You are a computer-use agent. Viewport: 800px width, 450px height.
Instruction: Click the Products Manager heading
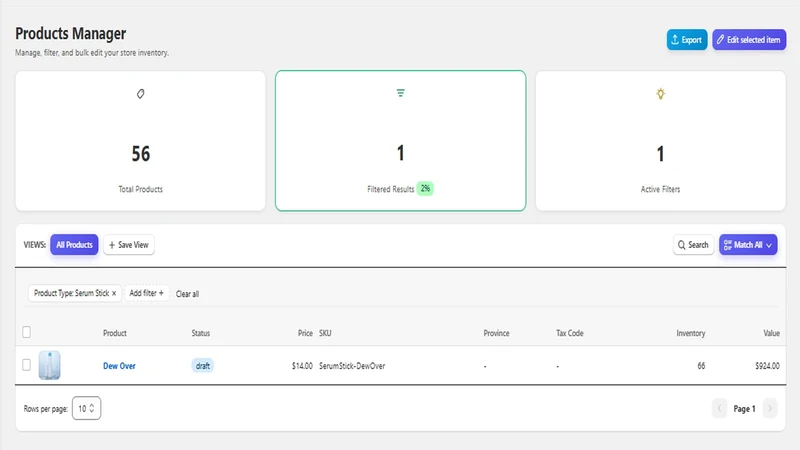[70, 34]
